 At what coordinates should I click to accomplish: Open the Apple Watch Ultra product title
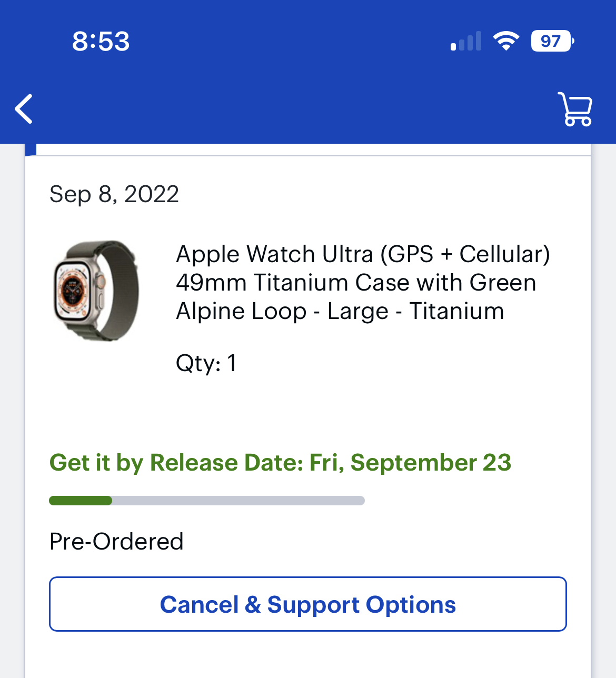pos(363,283)
